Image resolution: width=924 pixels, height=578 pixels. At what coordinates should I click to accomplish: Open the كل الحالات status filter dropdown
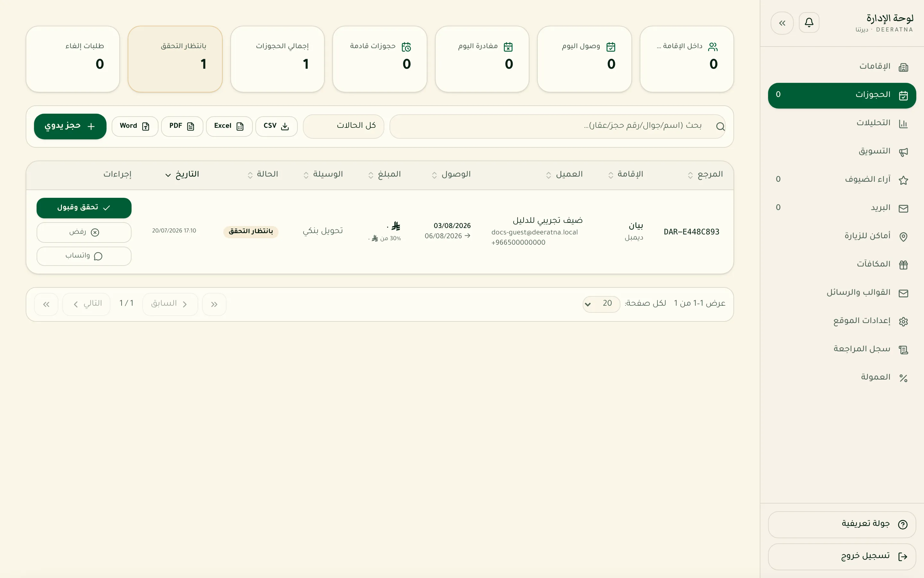point(343,126)
